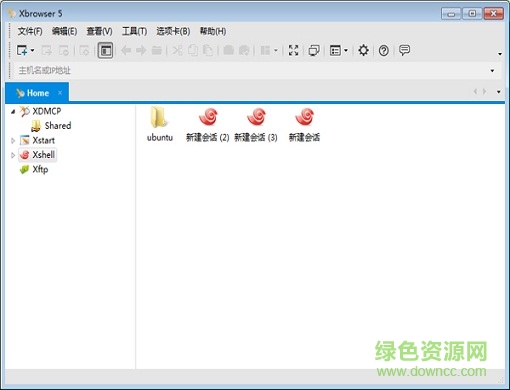This screenshot has height=390, width=510.
Task: Open the 查看(V) menu
Action: [x=99, y=31]
